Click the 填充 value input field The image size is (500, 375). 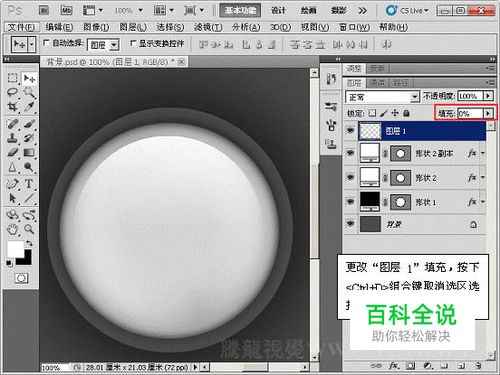tap(470, 113)
